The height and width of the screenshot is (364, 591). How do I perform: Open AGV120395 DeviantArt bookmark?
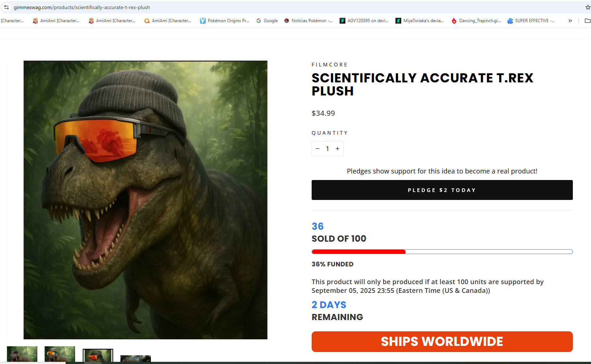(364, 21)
